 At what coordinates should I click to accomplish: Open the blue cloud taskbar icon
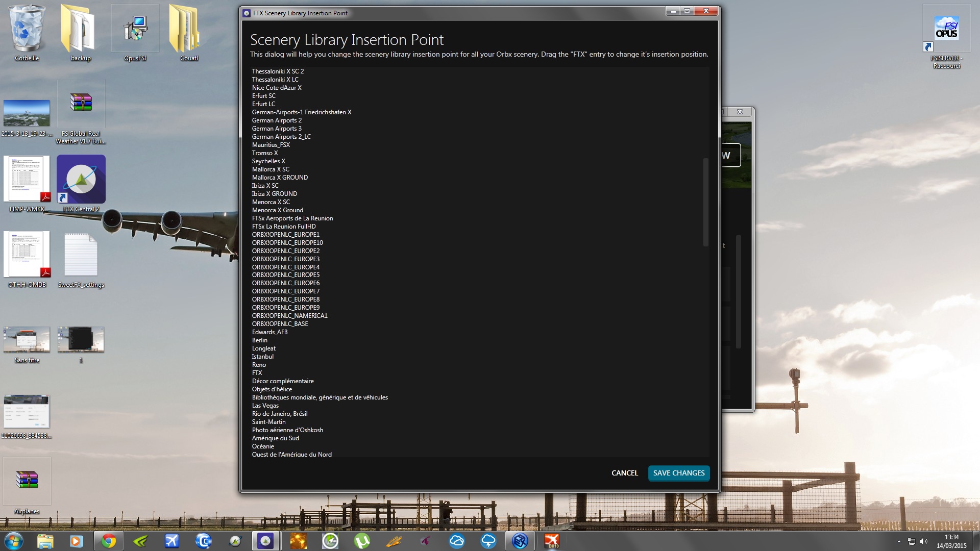click(x=456, y=541)
